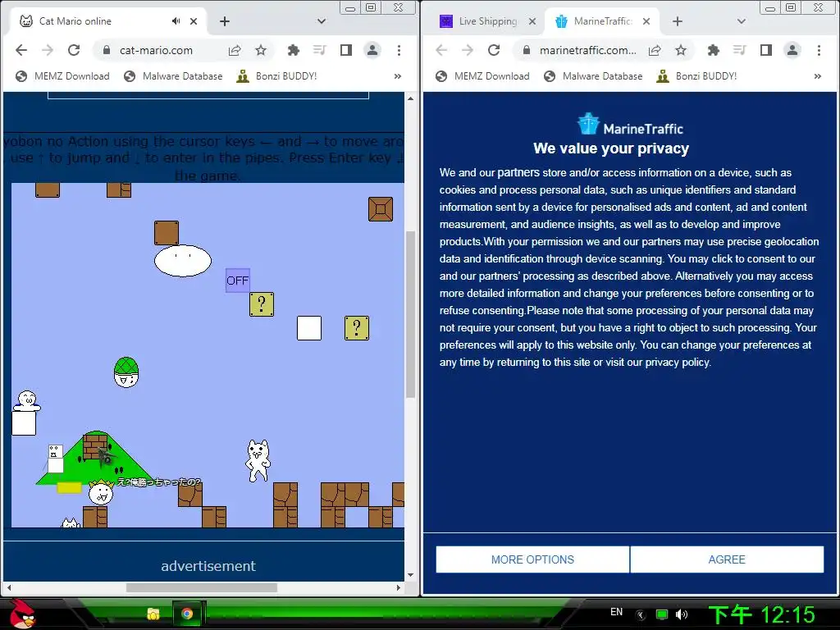Open a new tab in MarineTraffic window

(x=677, y=21)
